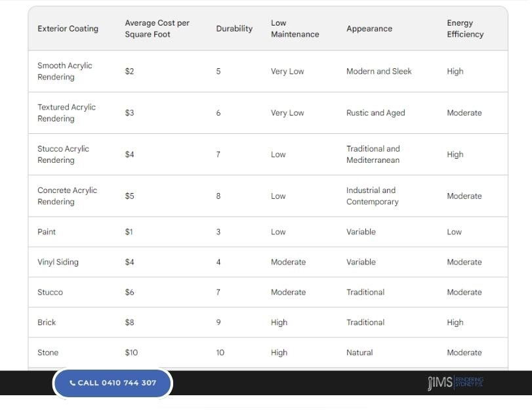Click the High energy efficiency for Smooth Acrylic
532x411 pixels.
click(x=455, y=72)
